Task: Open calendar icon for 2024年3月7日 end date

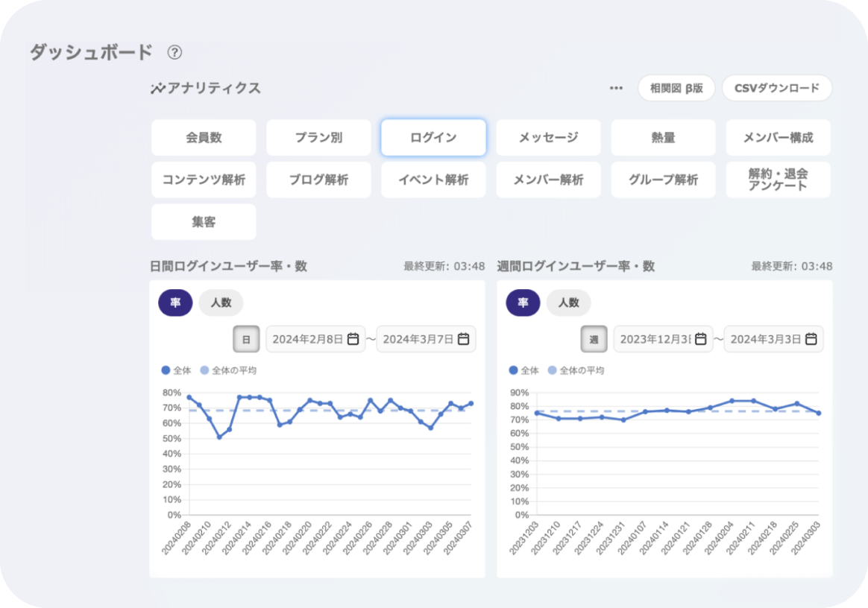Action: pyautogui.click(x=463, y=339)
